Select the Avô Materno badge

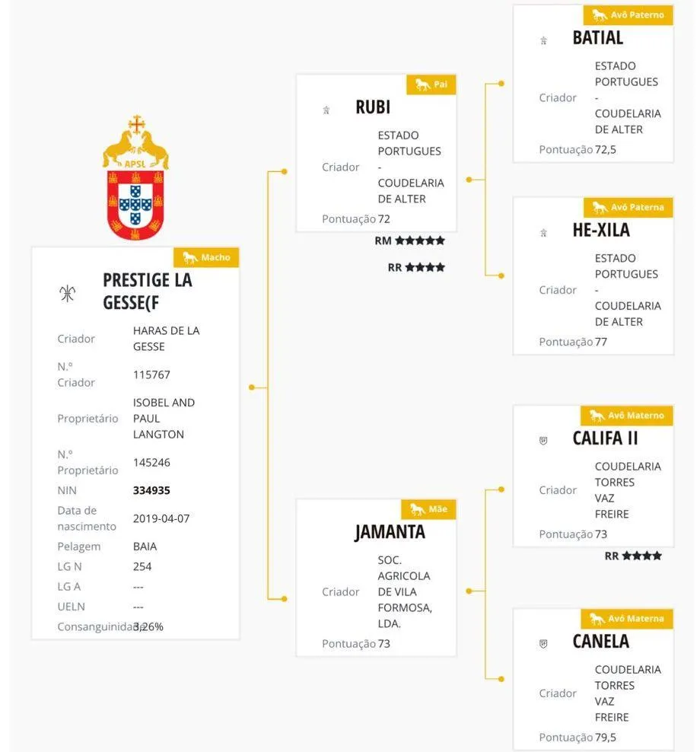[627, 416]
